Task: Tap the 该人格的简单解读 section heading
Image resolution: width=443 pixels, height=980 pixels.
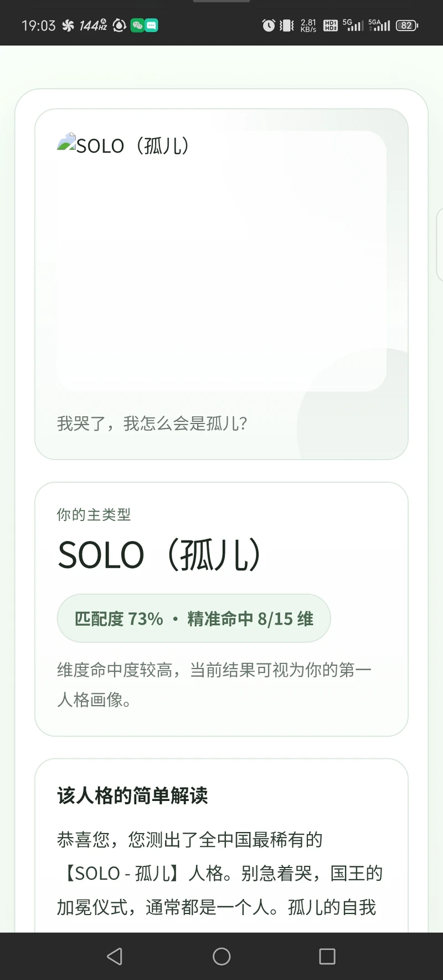Action: click(x=133, y=795)
